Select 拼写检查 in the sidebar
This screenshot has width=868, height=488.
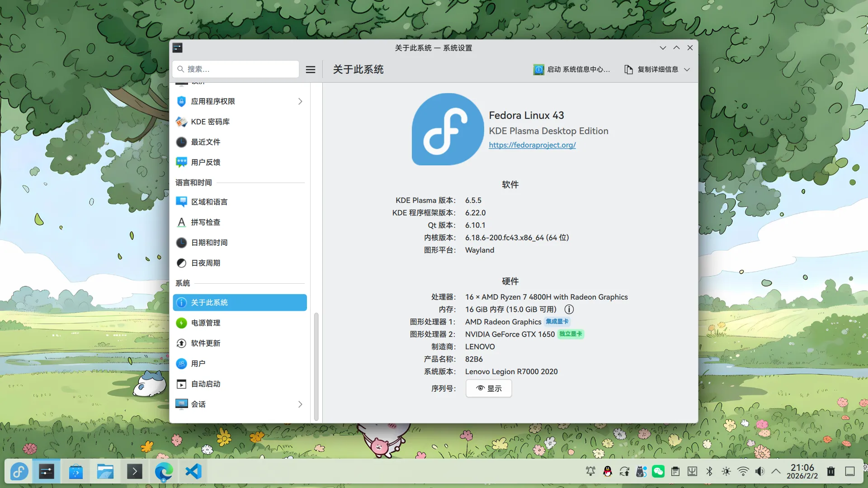point(206,222)
